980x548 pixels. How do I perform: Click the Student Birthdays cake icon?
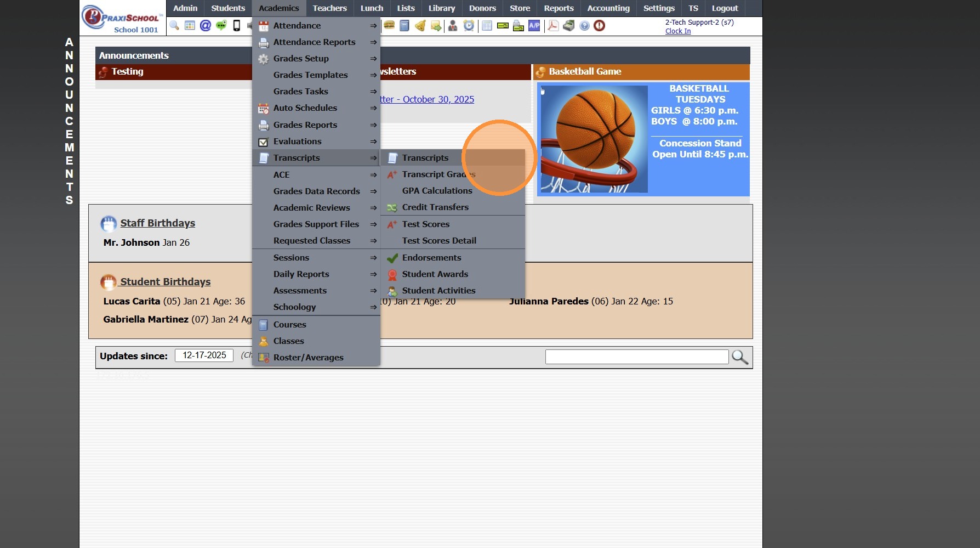[x=109, y=283]
